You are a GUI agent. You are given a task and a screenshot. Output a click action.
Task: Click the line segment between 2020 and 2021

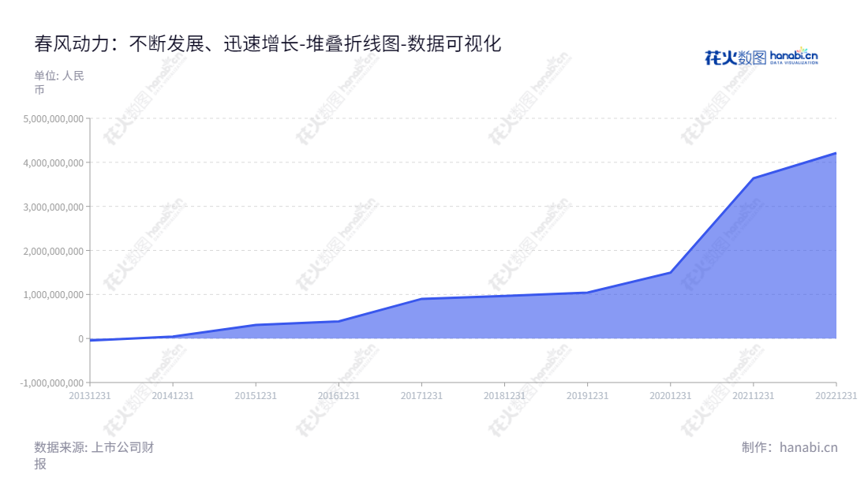[x=710, y=225]
